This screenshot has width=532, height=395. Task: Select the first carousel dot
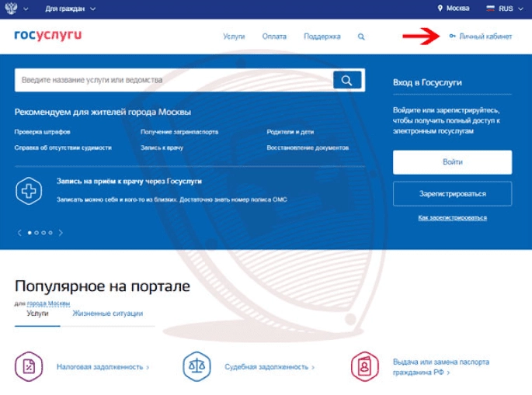tap(30, 233)
